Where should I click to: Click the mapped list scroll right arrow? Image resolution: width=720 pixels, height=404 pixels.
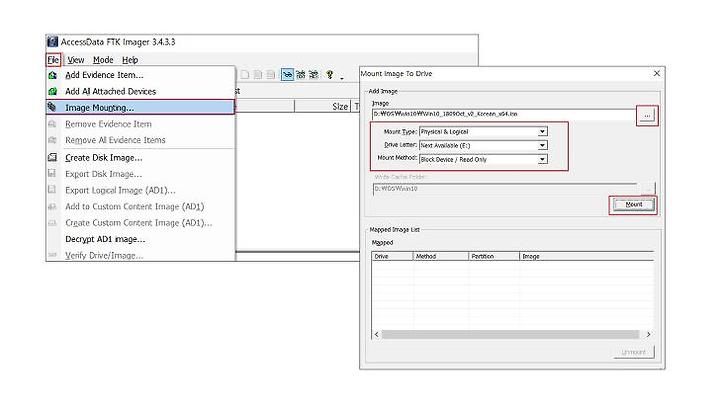(x=649, y=335)
